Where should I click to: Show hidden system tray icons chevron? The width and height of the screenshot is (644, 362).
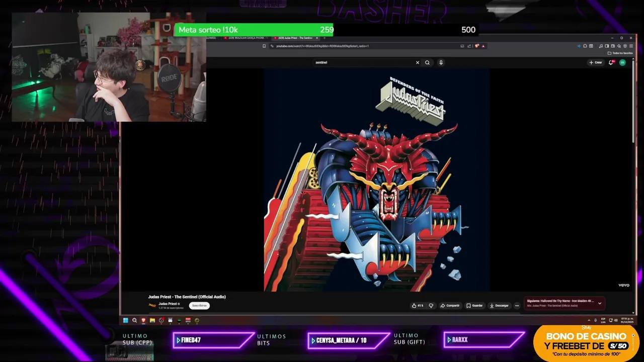click(589, 320)
